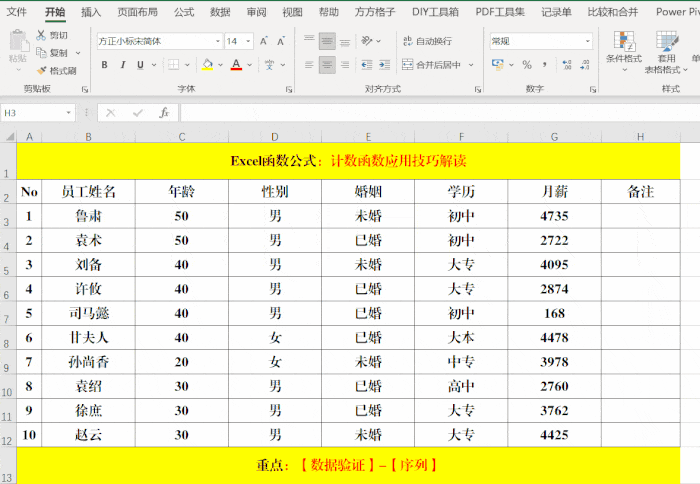Open fill color dropdown arrow

click(220, 65)
